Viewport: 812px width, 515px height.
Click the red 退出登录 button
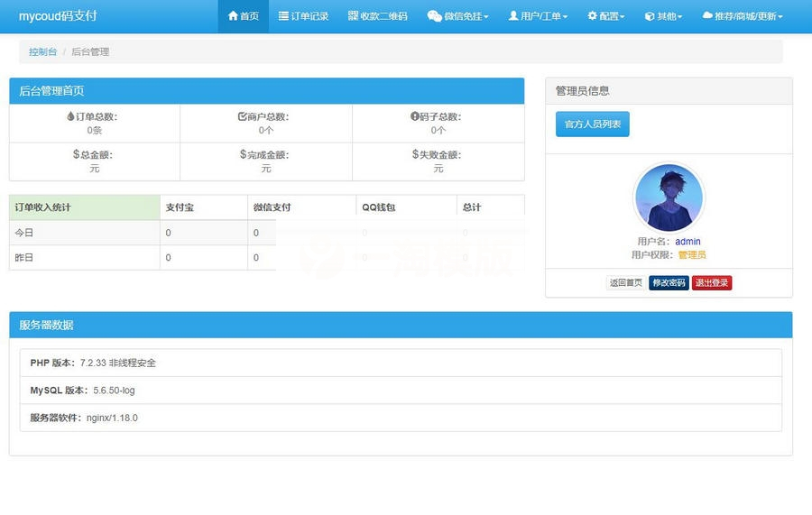tap(712, 283)
